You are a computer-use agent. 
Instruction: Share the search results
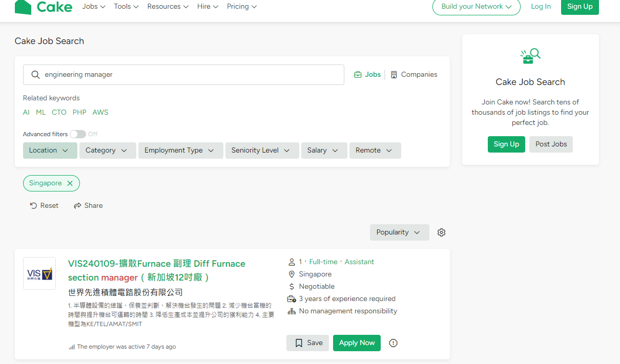point(88,206)
